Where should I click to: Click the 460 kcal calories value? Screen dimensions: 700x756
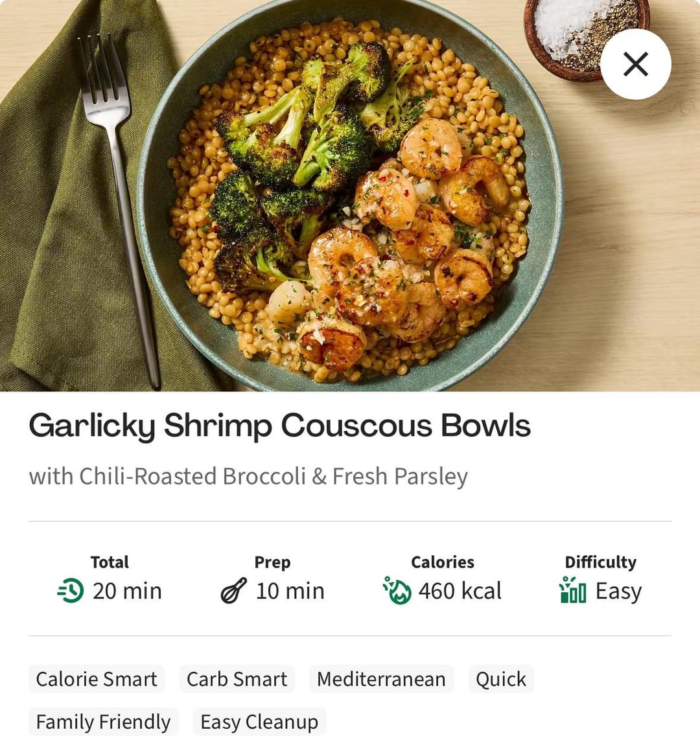tap(460, 591)
